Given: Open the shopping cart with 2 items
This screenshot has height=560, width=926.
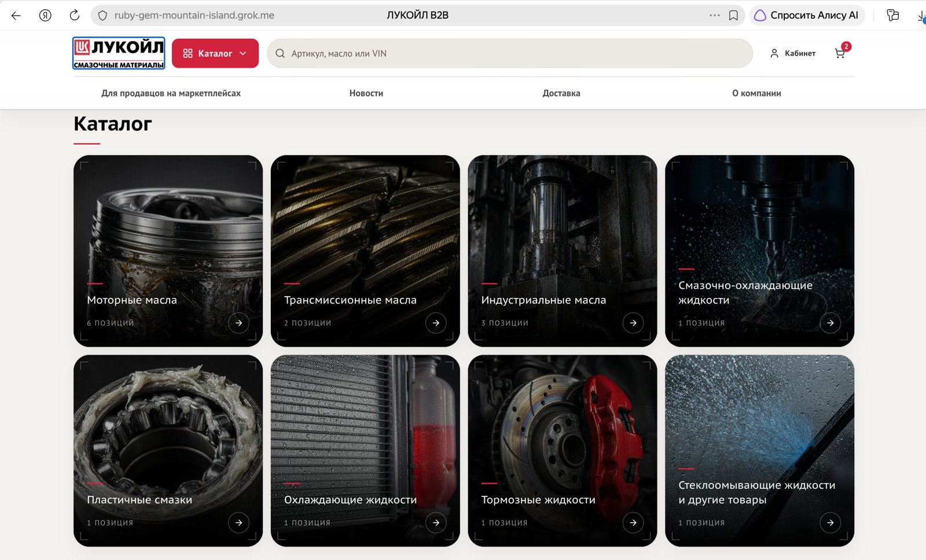Looking at the screenshot, I should coord(841,52).
